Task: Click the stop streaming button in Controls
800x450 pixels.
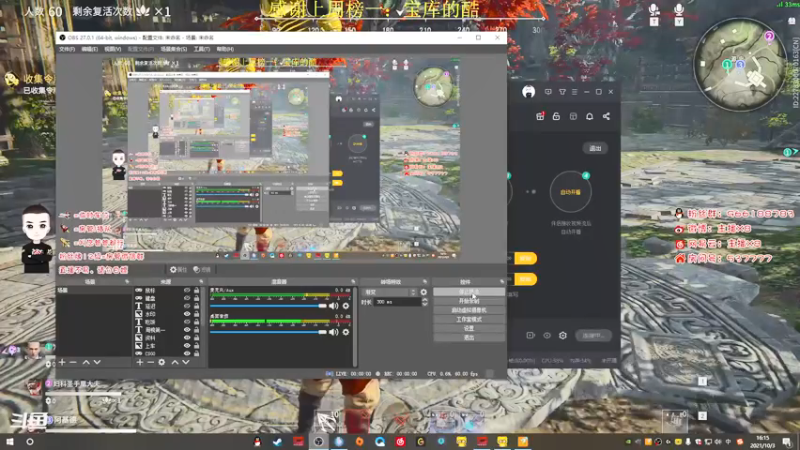Action: 469,292
